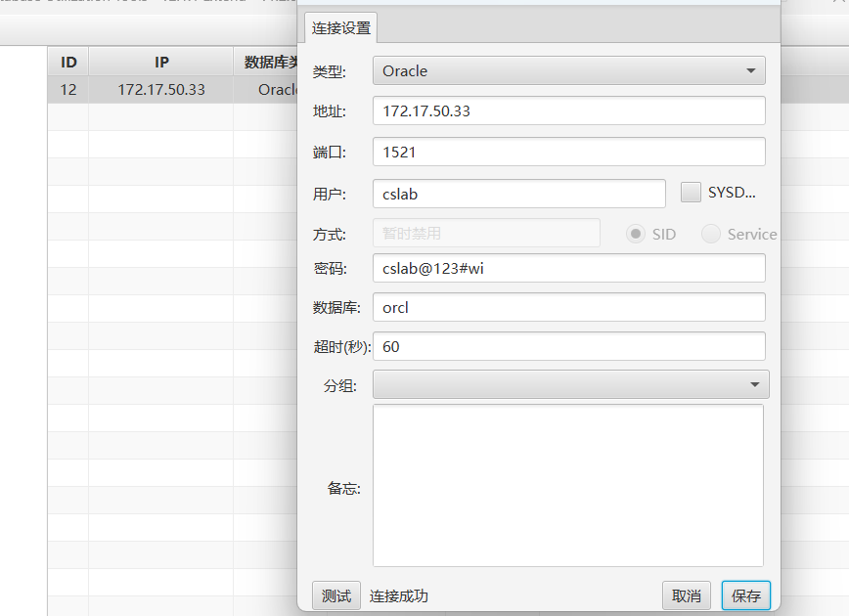Click the ID column header
This screenshot has height=616, width=849.
click(x=68, y=62)
